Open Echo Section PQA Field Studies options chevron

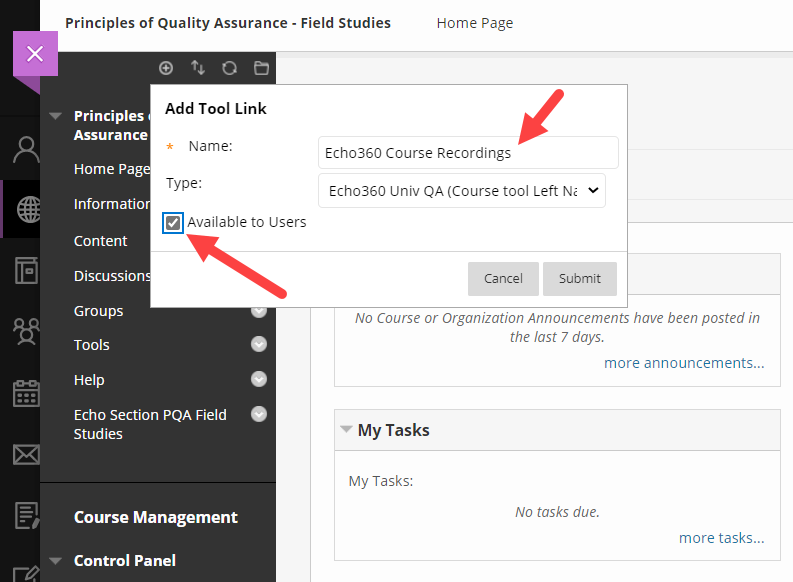(259, 414)
